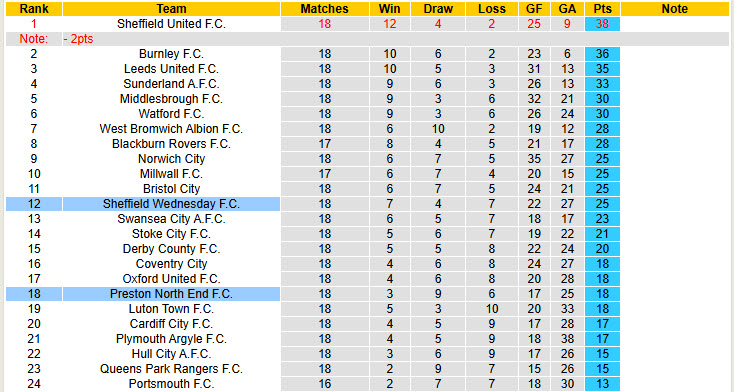Viewport: 734px width, 392px height.
Task: Click the Matches column header
Action: (x=324, y=9)
